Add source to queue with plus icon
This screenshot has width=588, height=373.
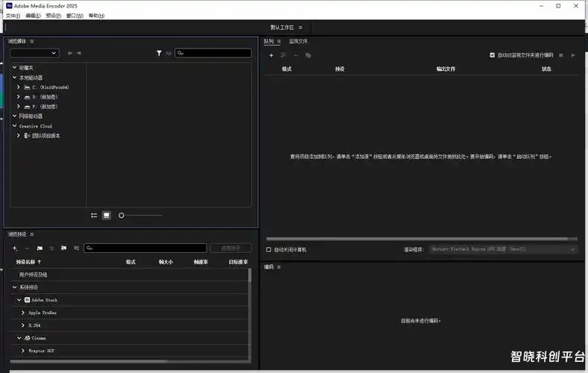[x=271, y=55]
